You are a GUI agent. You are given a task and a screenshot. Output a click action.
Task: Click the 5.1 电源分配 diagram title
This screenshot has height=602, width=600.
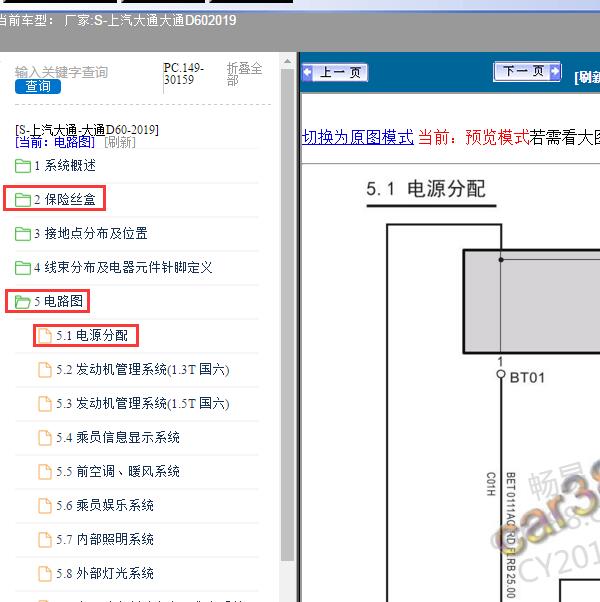pyautogui.click(x=426, y=189)
